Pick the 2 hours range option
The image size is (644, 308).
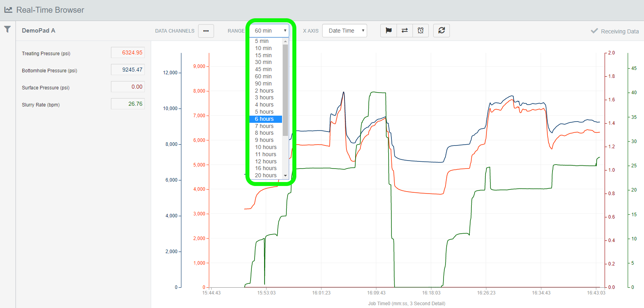click(x=264, y=91)
